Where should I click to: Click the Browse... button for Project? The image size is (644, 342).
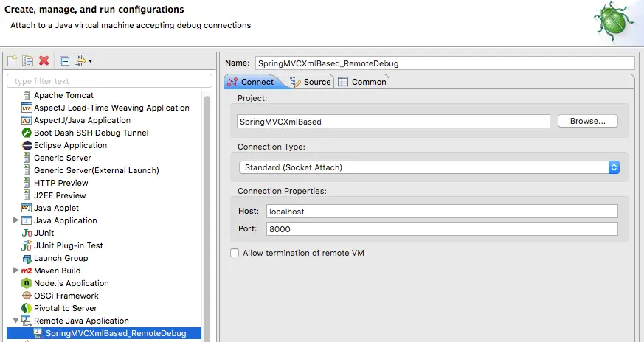(588, 121)
